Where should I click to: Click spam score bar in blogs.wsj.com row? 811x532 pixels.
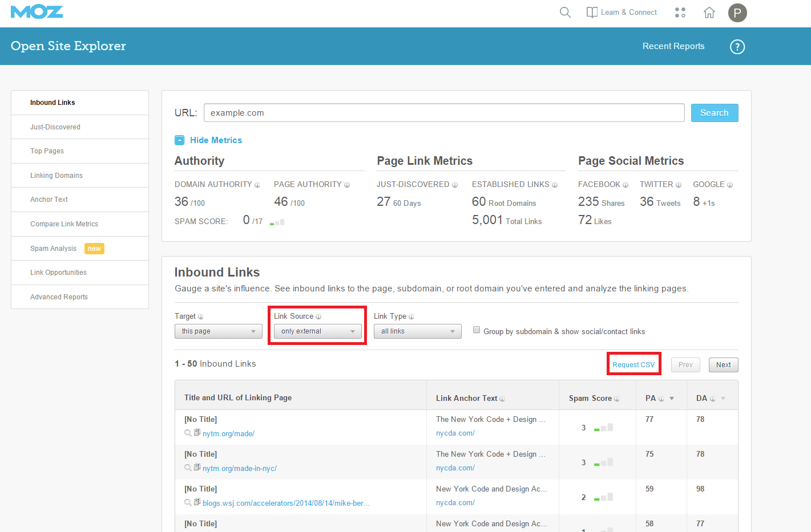pyautogui.click(x=603, y=497)
